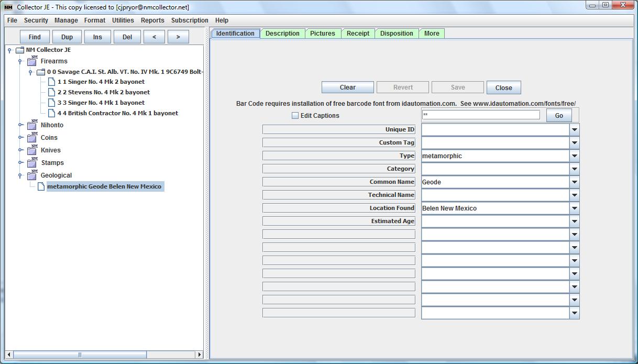Click the Nihonto folder icon

click(x=32, y=125)
